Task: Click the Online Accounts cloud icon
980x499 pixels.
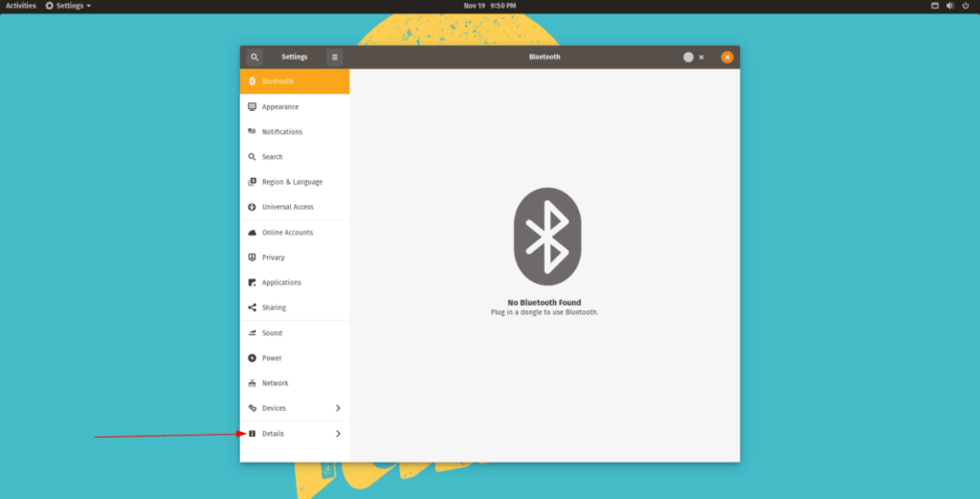Action: click(253, 233)
